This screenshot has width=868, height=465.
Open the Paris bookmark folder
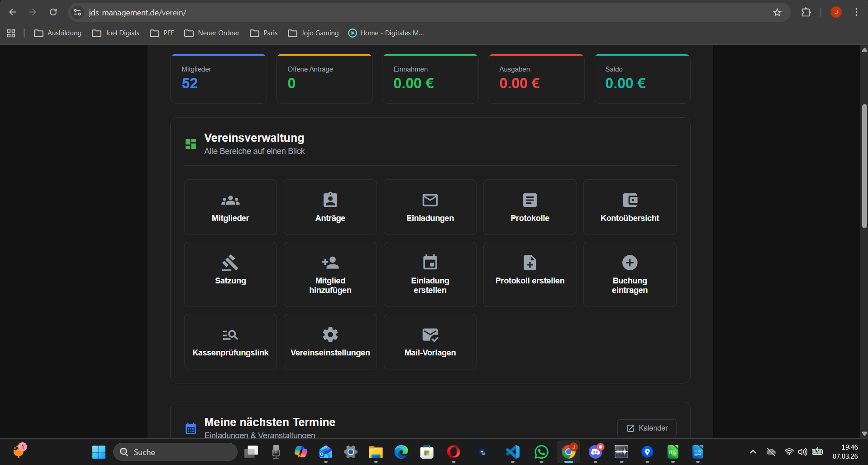coord(264,33)
